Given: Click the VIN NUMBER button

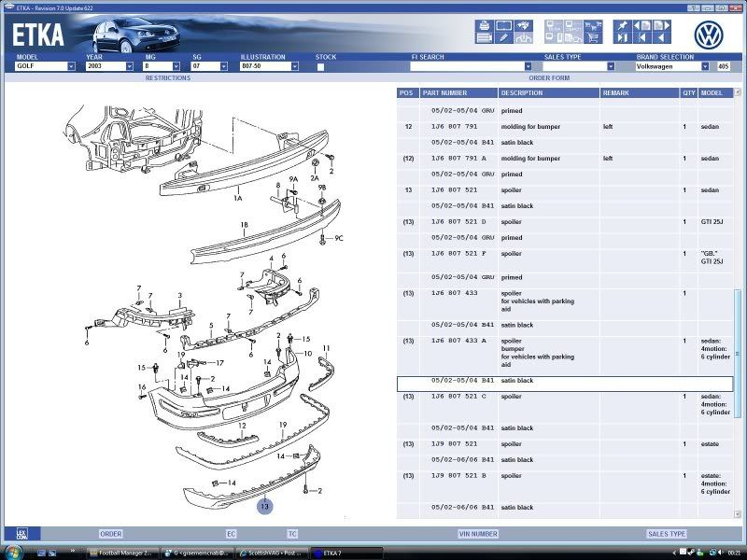Looking at the screenshot, I should pyautogui.click(x=478, y=534).
